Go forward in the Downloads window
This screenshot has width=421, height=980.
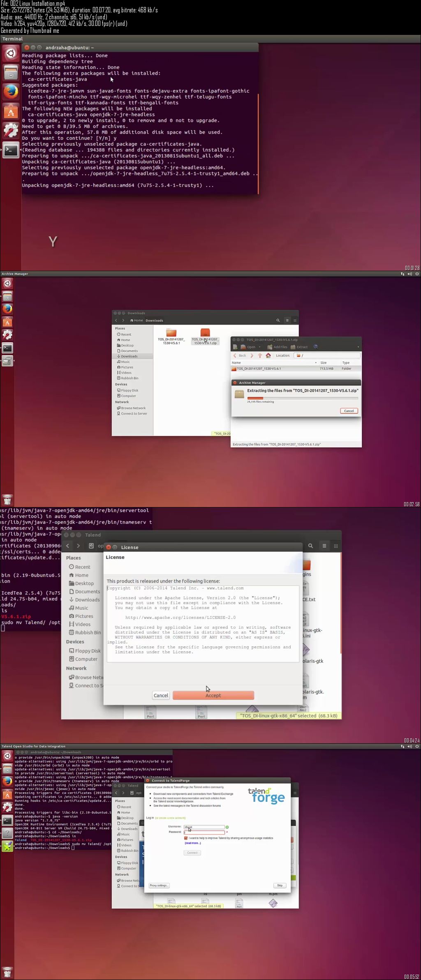[x=123, y=321]
